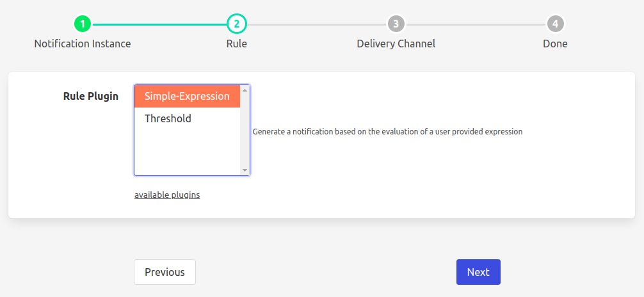Click the step 2 circle icon
This screenshot has height=297, width=644.
[236, 24]
